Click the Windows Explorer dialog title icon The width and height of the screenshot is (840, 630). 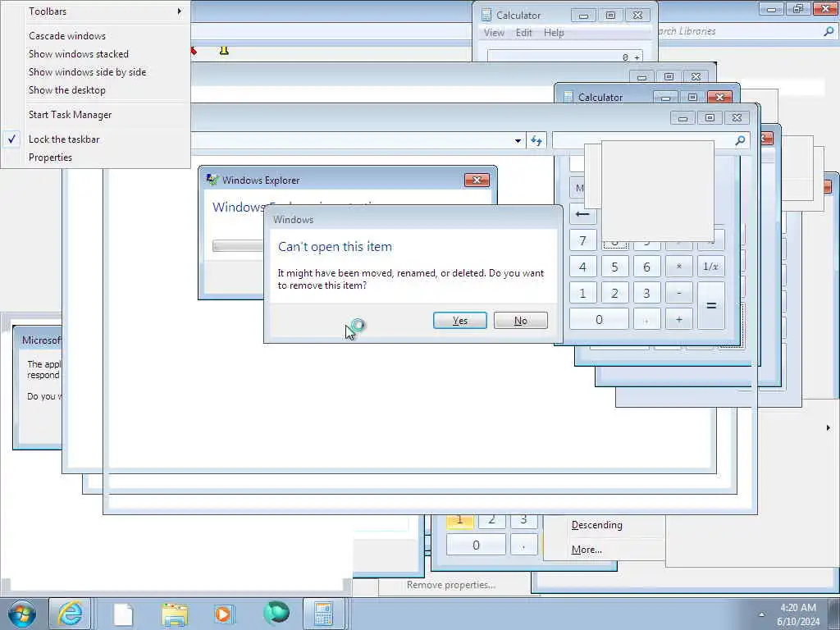pyautogui.click(x=212, y=180)
